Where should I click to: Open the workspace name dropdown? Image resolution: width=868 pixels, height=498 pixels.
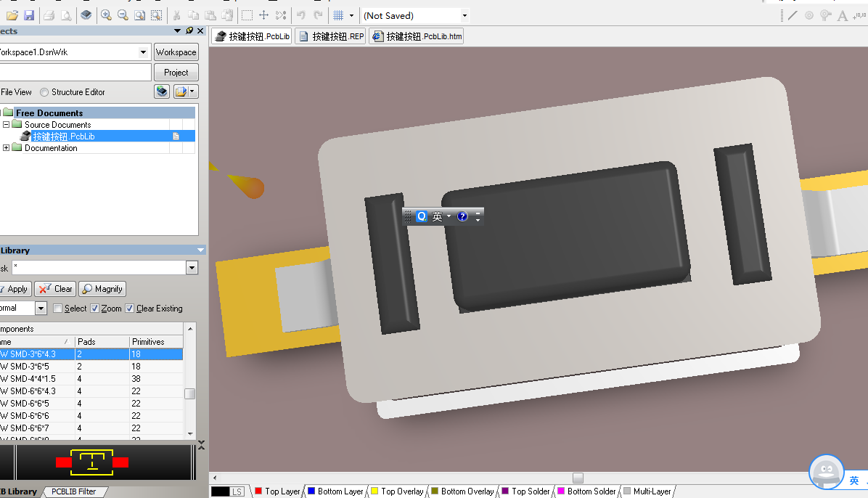pos(144,52)
